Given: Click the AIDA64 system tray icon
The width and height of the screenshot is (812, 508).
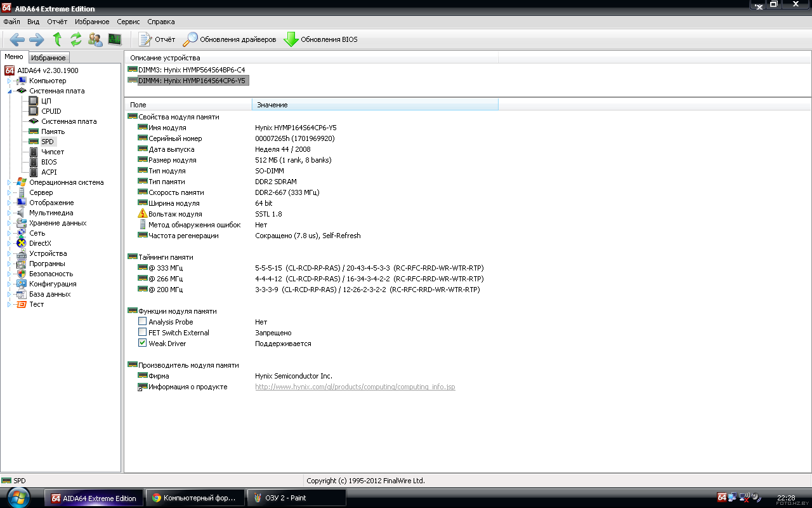Looking at the screenshot, I should click(x=722, y=497).
